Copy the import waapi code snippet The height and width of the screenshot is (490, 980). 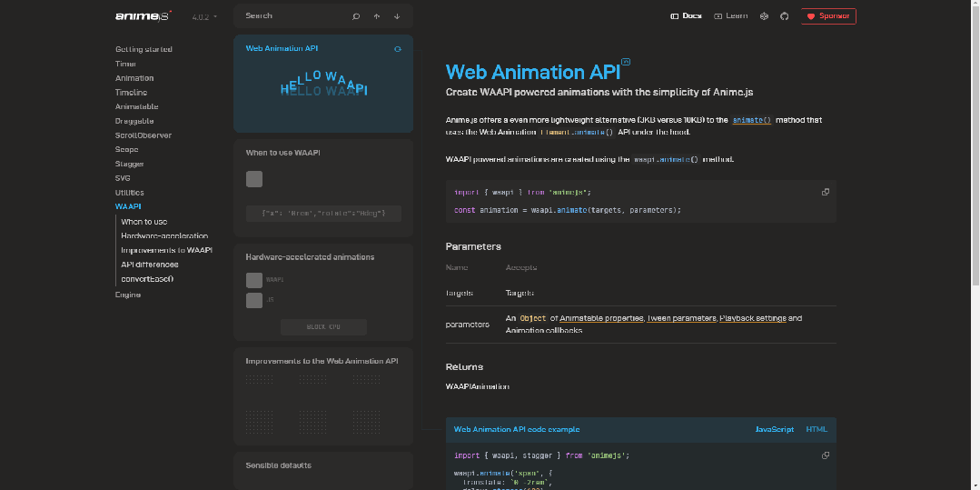click(x=825, y=192)
